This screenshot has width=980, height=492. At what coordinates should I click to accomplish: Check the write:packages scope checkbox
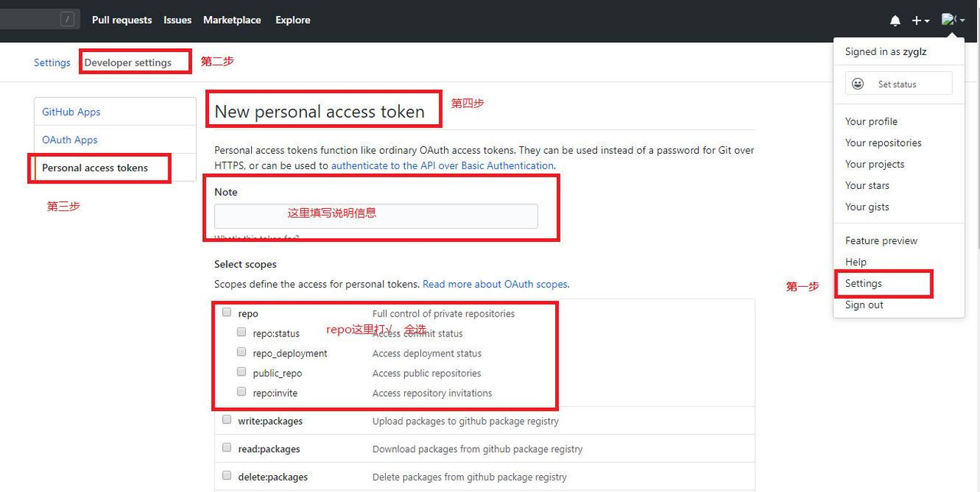(227, 419)
